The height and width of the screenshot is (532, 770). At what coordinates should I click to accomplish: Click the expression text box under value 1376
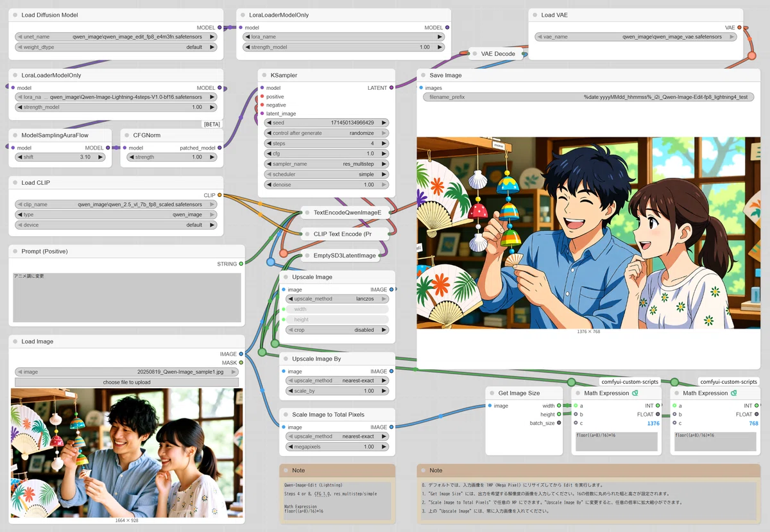pyautogui.click(x=617, y=442)
